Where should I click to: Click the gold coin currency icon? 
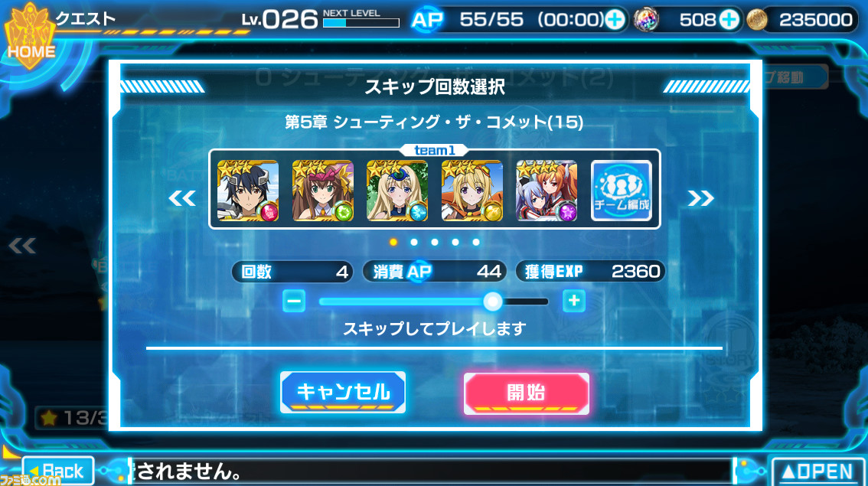pyautogui.click(x=757, y=20)
